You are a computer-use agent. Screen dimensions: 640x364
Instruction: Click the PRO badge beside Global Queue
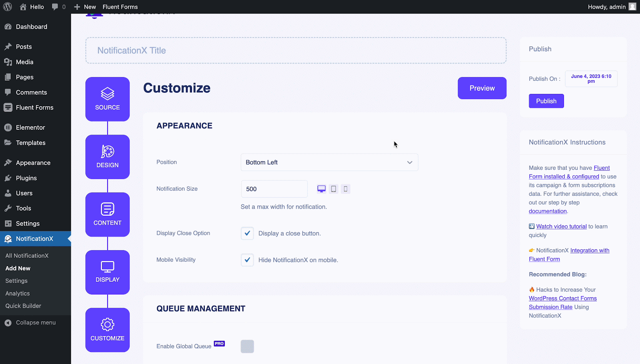(219, 344)
